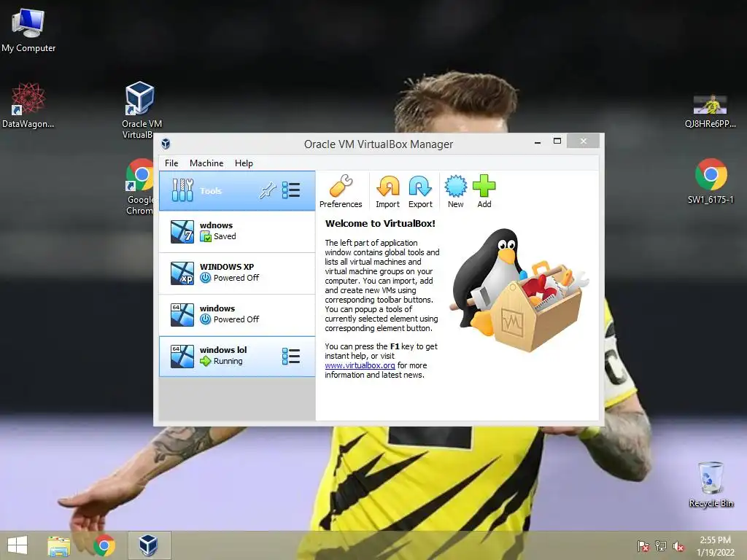The width and height of the screenshot is (747, 560).
Task: Open the Tools list menu icon
Action: [291, 190]
